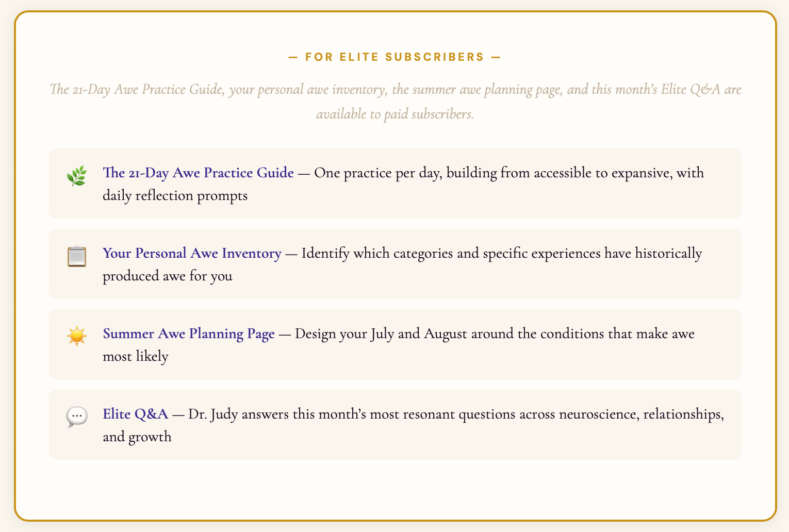The width and height of the screenshot is (789, 532).
Task: Select the daily reflection prompts description
Action: (x=175, y=196)
